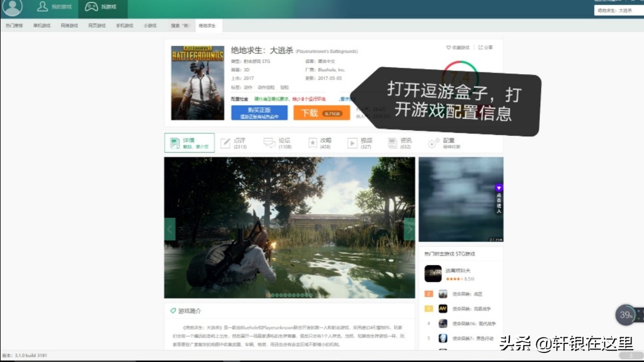This screenshot has height=362, width=644.
Task: Click the 动作冒险 tag link
Action: click(x=266, y=87)
